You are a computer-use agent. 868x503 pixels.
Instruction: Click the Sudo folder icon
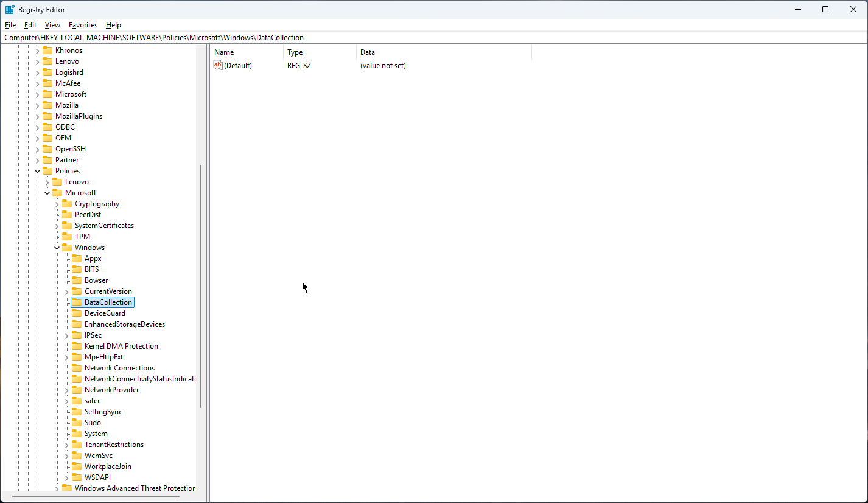77,423
